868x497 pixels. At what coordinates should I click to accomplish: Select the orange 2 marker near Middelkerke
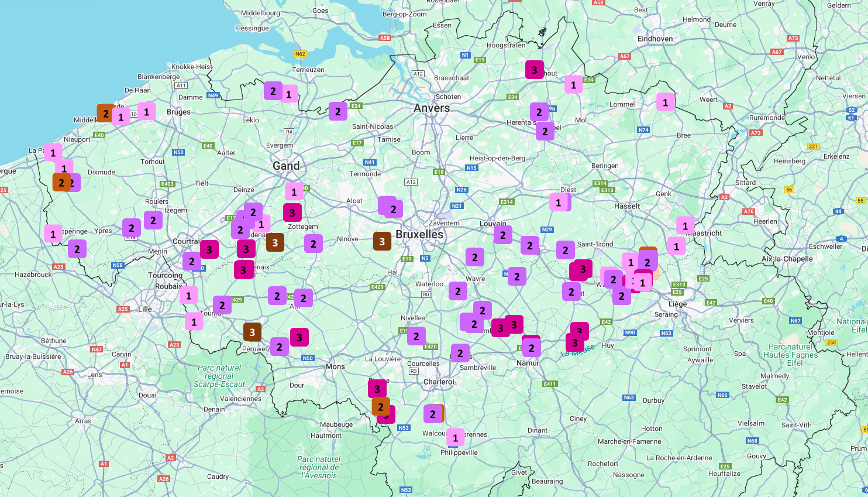[106, 113]
